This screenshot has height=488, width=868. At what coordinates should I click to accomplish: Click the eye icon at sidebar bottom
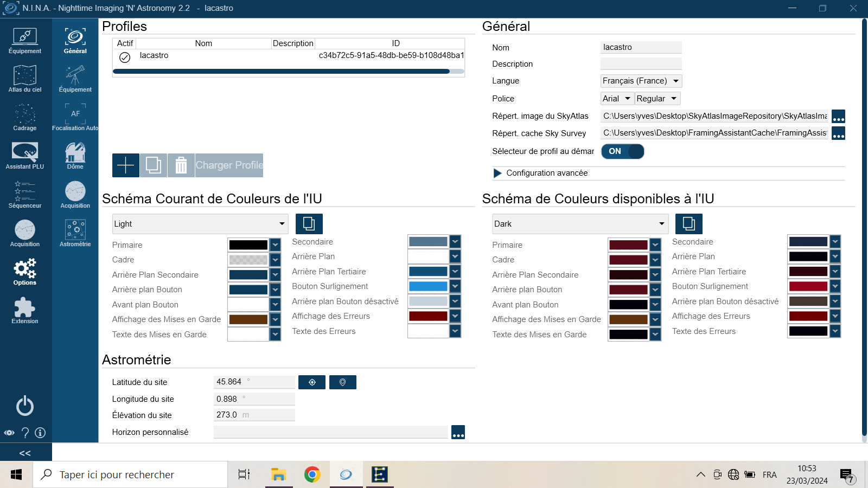pos(9,433)
